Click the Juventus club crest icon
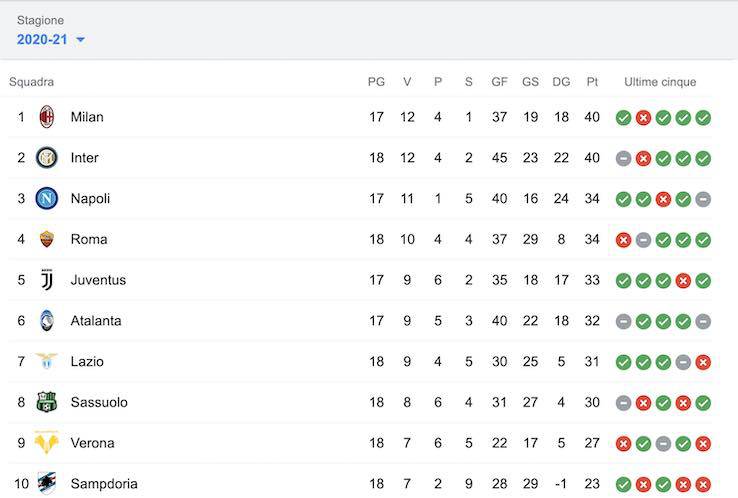This screenshot has width=738, height=498. (x=47, y=280)
